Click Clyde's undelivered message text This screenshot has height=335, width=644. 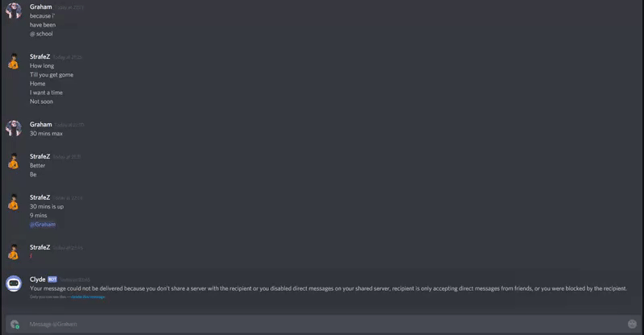tap(328, 288)
